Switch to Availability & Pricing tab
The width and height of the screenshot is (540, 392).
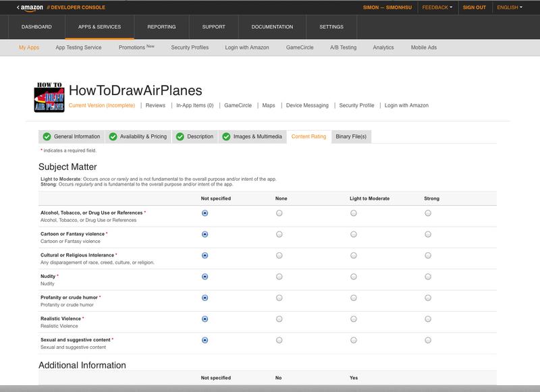[x=138, y=137]
